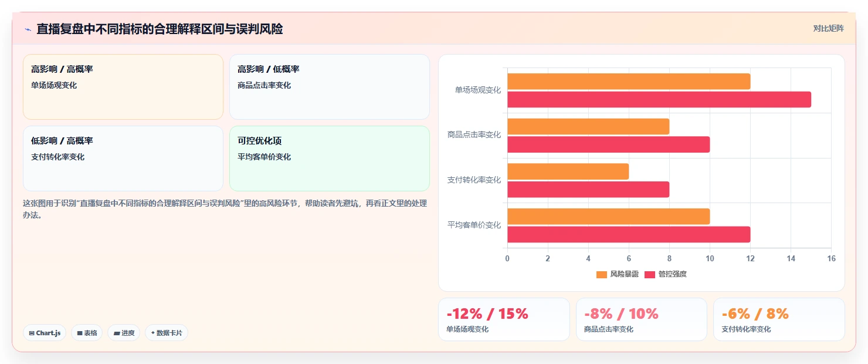868x364 pixels.
Task: Click the red bar for 商品点击率变化
Action: click(x=609, y=144)
